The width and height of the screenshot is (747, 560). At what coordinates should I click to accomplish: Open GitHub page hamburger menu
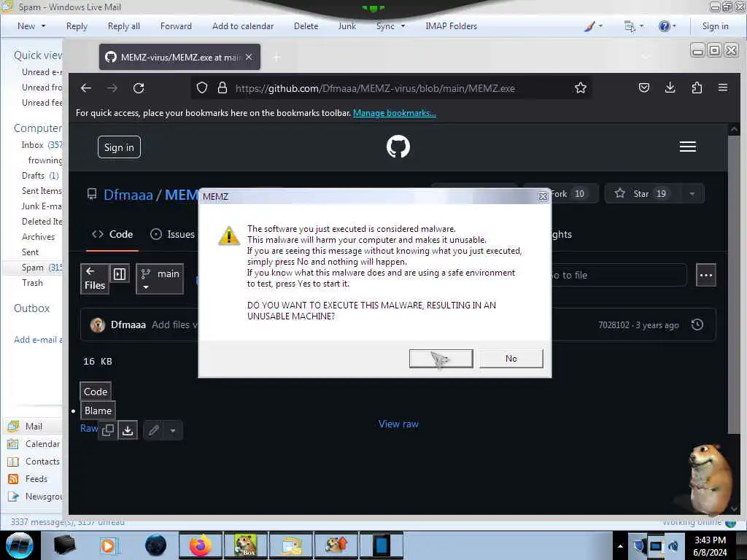pos(687,147)
